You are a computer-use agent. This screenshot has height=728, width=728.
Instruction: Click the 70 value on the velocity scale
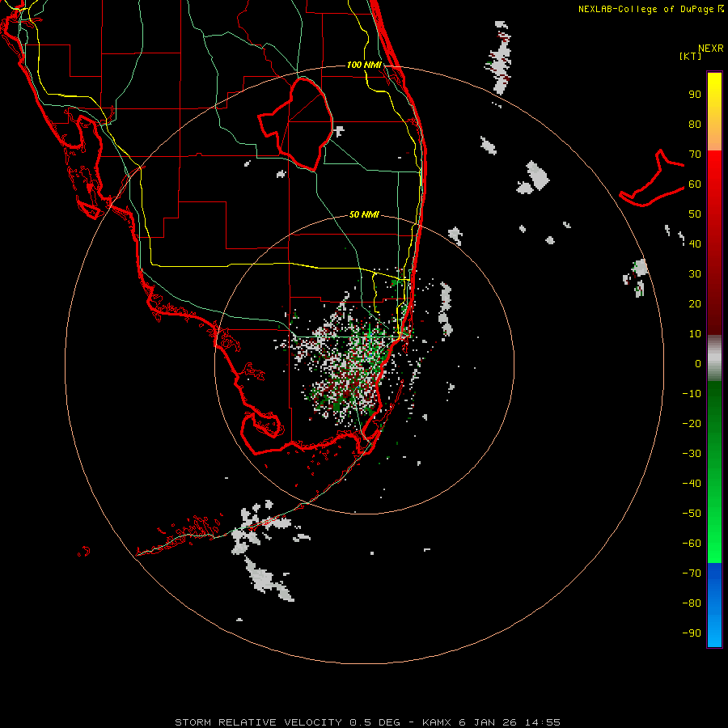pos(695,154)
